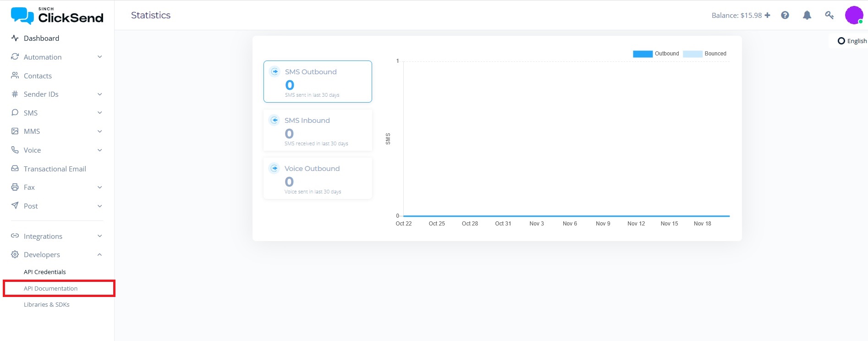Expand the Integrations chevron

(99, 236)
